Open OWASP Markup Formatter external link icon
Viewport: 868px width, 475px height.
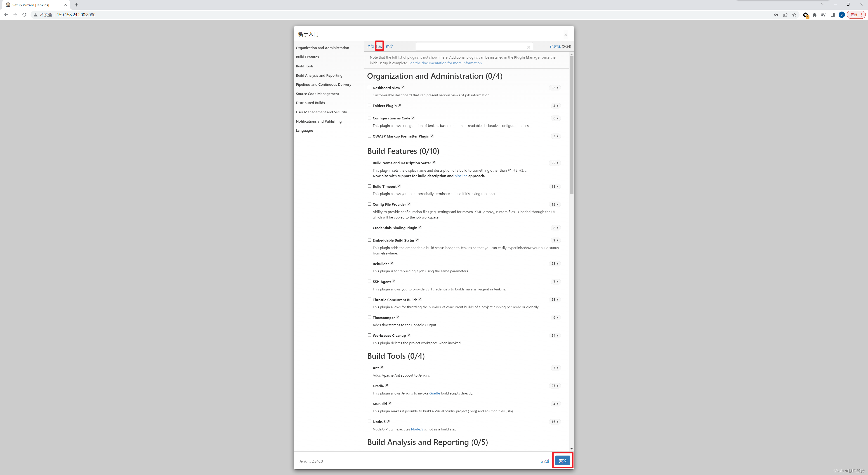(x=432, y=135)
